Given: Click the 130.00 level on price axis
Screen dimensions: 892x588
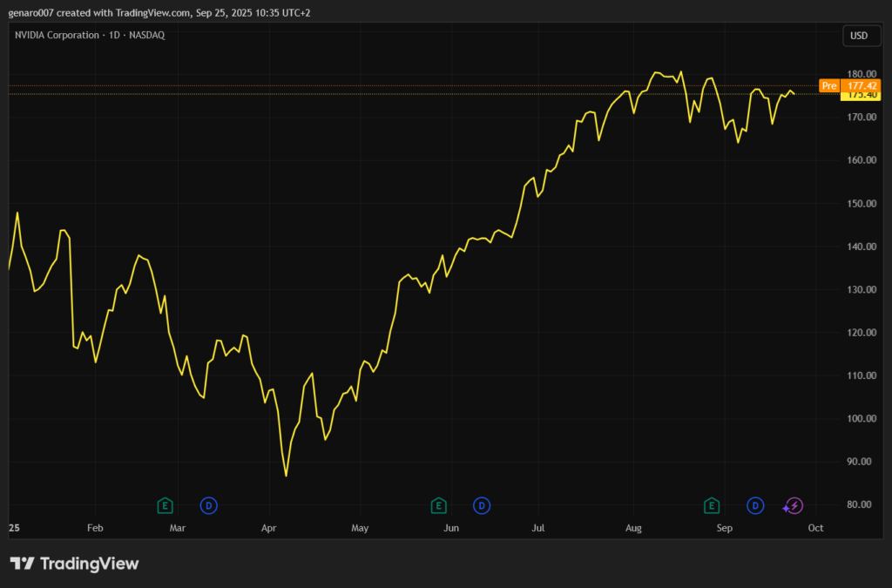Looking at the screenshot, I should (860, 290).
